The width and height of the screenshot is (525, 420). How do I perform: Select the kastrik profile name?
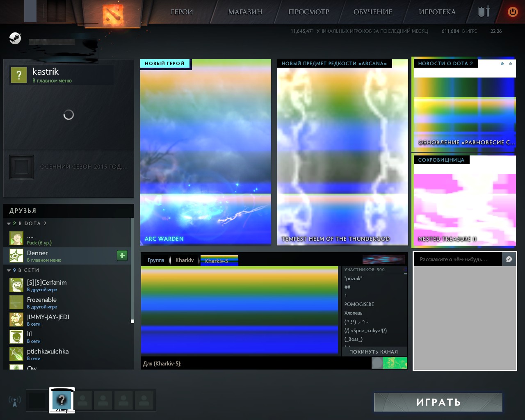(x=46, y=72)
